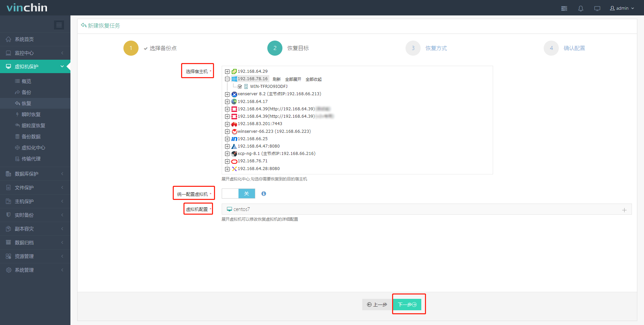The image size is (644, 325).
Task: Click 刷新 link in host tree
Action: 277,79
